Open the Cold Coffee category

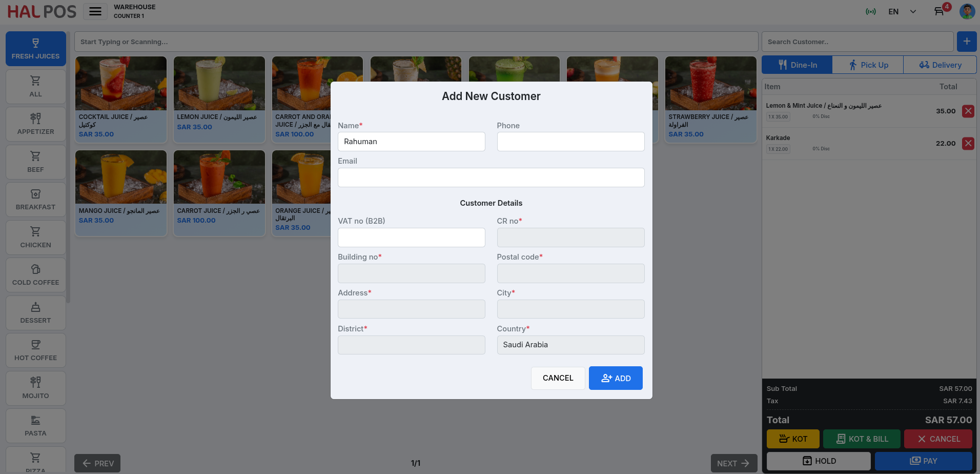tap(36, 275)
